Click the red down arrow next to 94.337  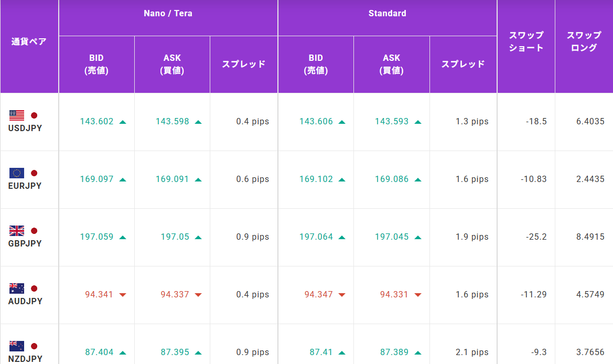pos(198,295)
